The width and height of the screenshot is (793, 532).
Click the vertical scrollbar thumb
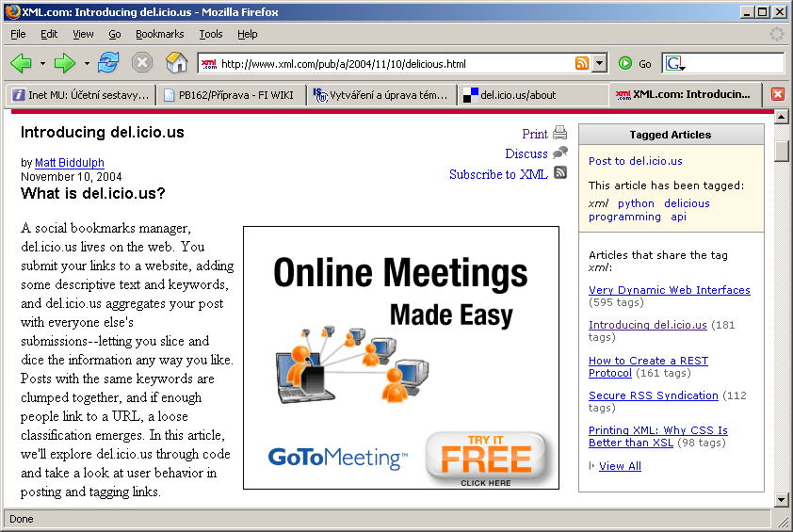coord(782,151)
